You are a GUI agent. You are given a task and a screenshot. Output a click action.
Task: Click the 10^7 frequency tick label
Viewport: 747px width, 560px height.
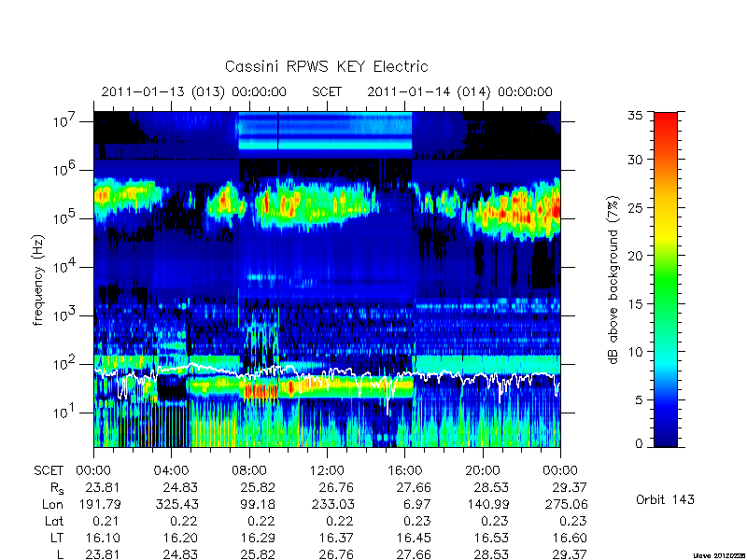pyautogui.click(x=65, y=120)
